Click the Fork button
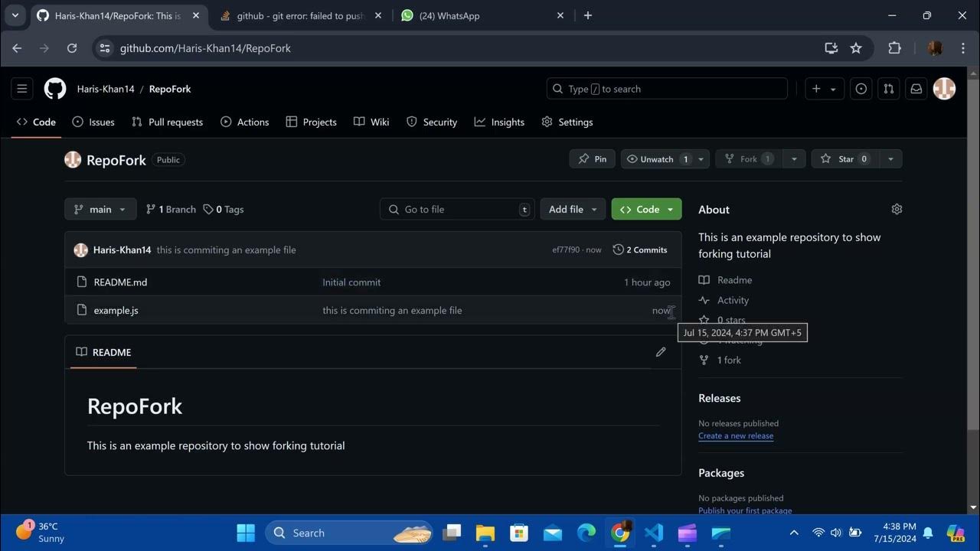This screenshot has height=551, width=980. [x=748, y=159]
